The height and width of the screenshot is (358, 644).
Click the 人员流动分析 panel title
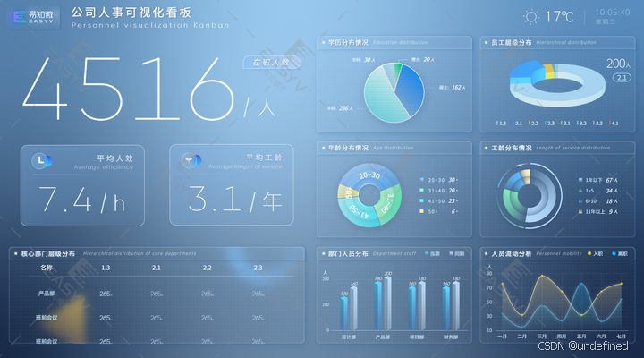coord(512,253)
